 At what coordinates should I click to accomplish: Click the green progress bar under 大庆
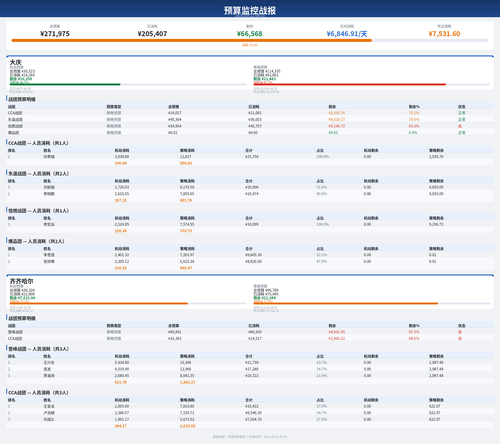click(x=65, y=84)
